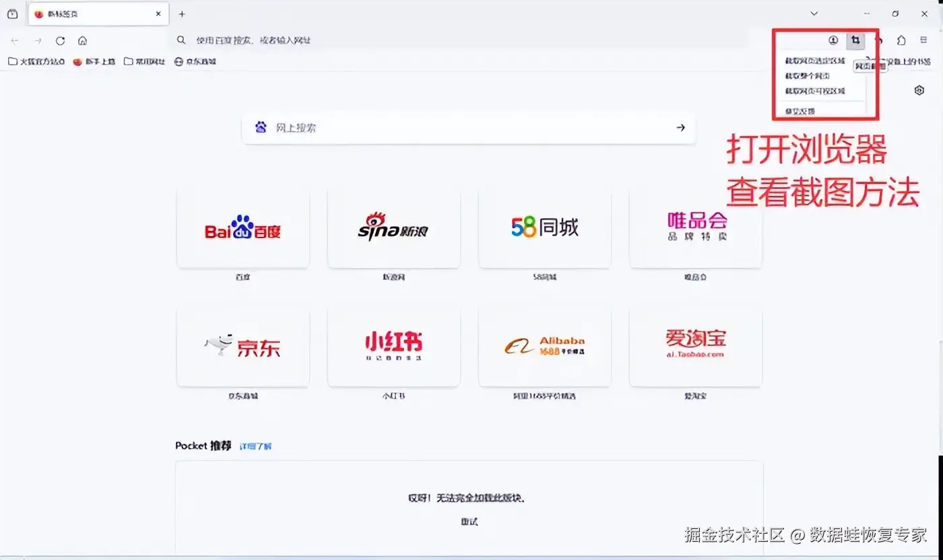Select the bottom feedback menu item
This screenshot has height=560, width=943.
(x=800, y=111)
